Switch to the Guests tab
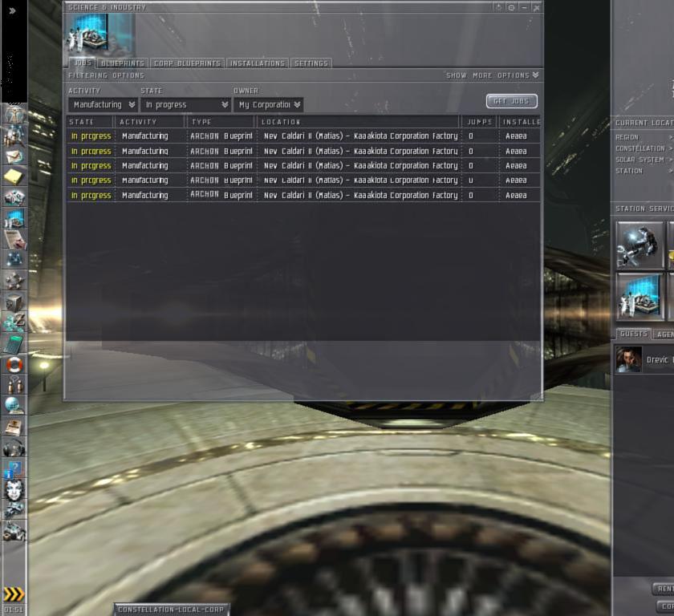This screenshot has height=616, width=674. tap(634, 334)
